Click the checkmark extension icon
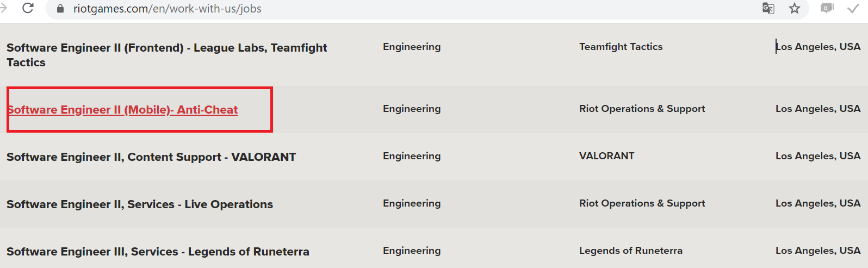 [853, 8]
